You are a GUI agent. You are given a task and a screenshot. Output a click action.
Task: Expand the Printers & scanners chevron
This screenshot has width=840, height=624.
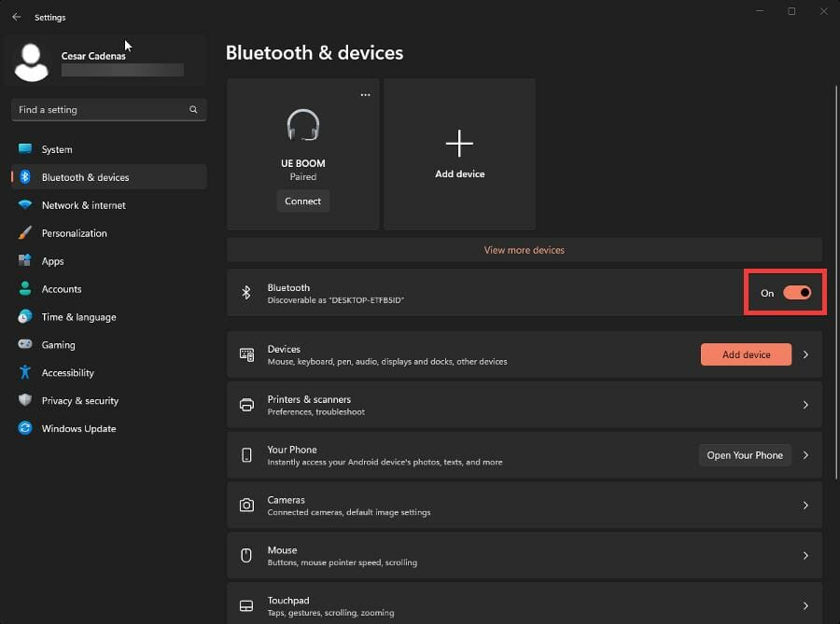click(x=805, y=405)
